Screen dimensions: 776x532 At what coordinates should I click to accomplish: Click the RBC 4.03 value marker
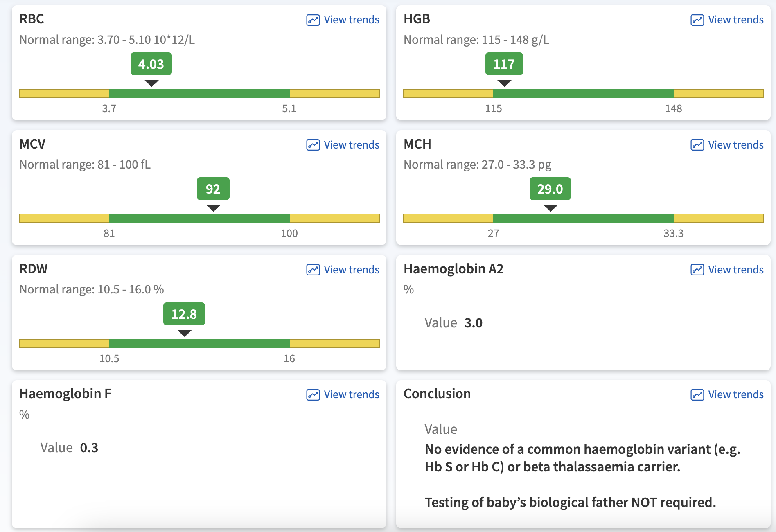click(x=151, y=64)
